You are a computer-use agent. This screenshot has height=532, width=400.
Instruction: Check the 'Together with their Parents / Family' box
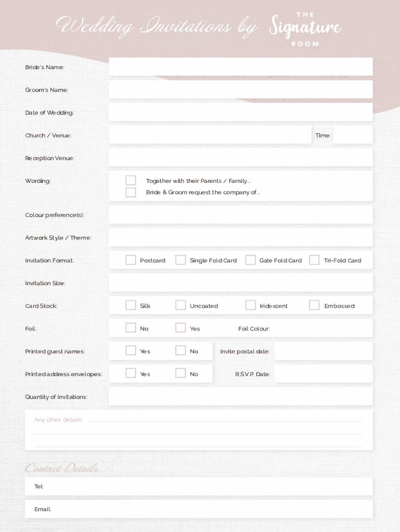[131, 180]
